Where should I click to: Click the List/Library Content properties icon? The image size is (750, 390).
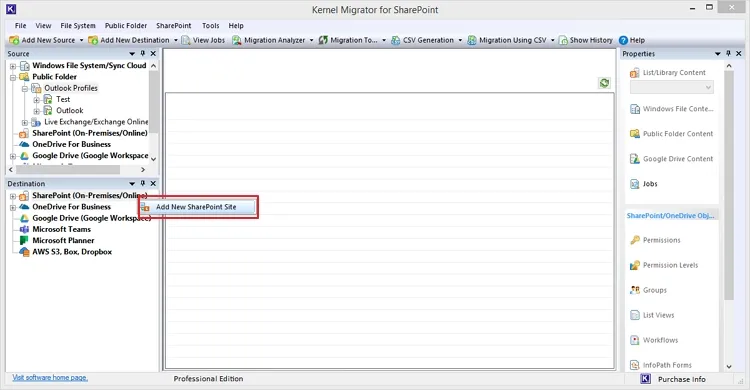(635, 73)
